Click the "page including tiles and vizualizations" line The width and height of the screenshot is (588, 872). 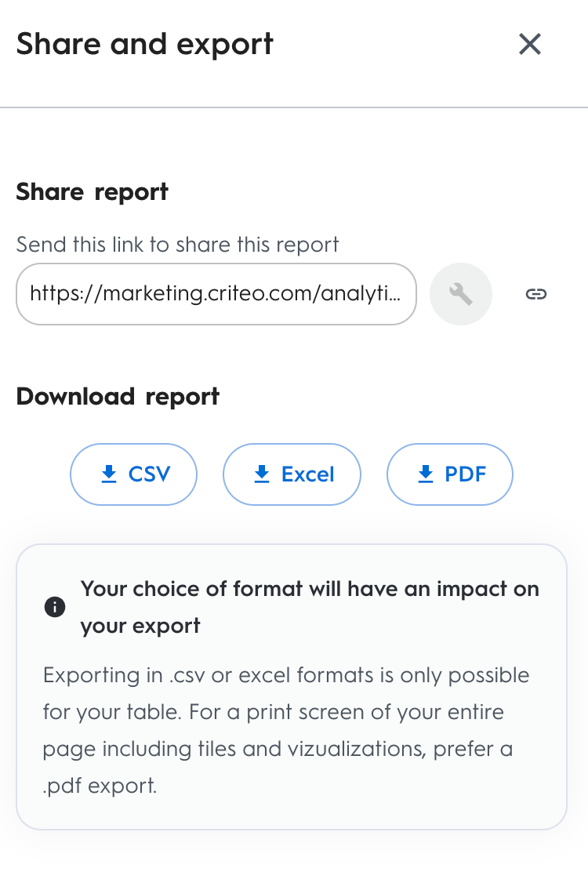pos(278,749)
